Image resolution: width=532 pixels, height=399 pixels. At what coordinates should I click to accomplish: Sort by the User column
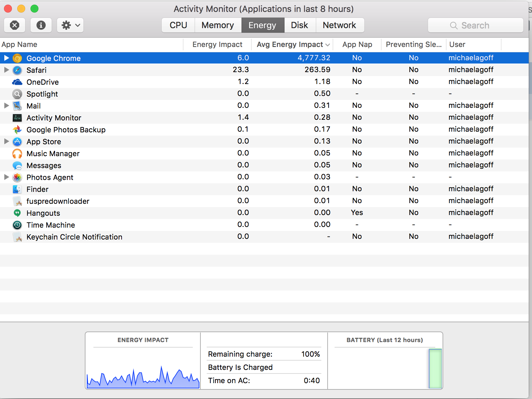point(474,44)
